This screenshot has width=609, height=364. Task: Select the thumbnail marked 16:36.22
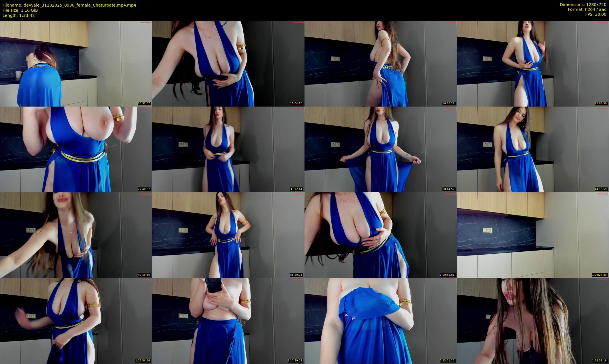pyautogui.click(x=380, y=63)
